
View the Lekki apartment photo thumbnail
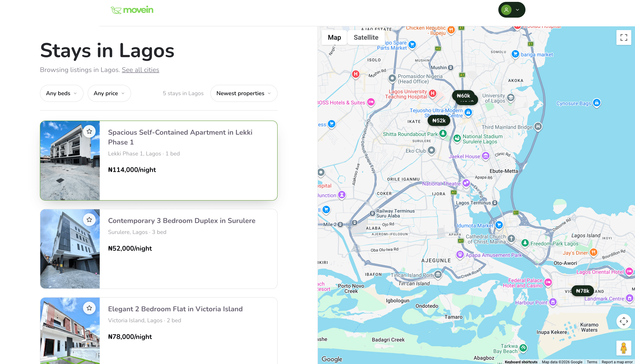[x=70, y=160]
